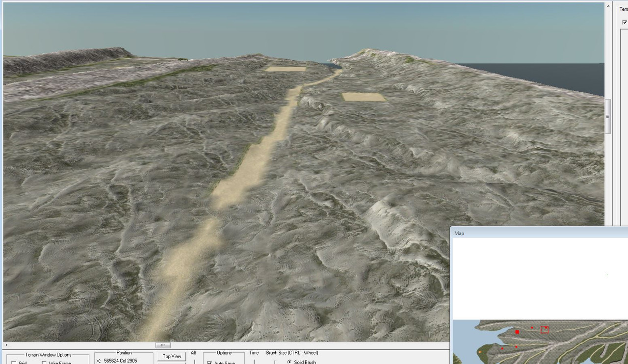Click the tan rectangular patch near the horizon

point(286,69)
